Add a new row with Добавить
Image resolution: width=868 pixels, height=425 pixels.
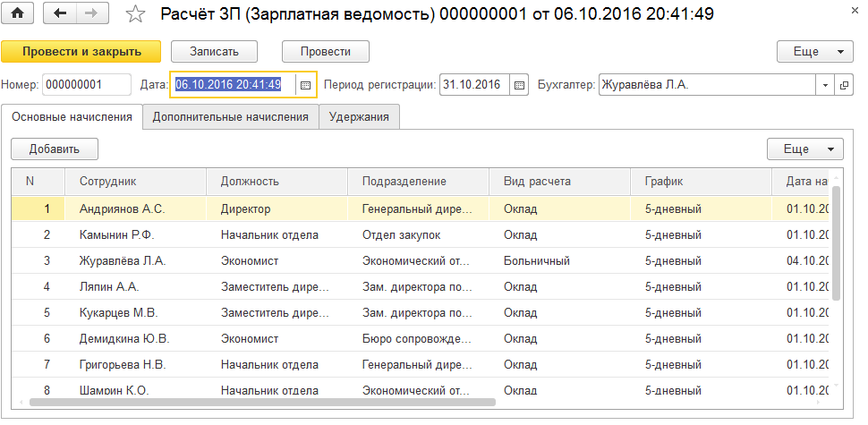(55, 149)
